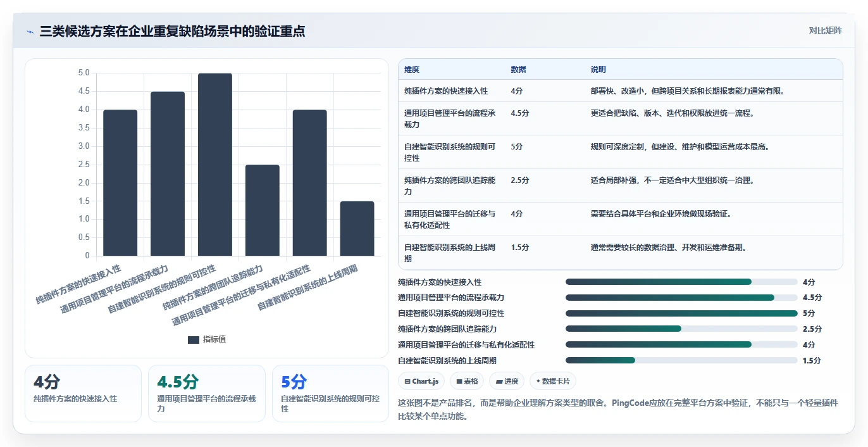Click description 需要结合具体平台和企业环境做现场验证

(x=660, y=214)
